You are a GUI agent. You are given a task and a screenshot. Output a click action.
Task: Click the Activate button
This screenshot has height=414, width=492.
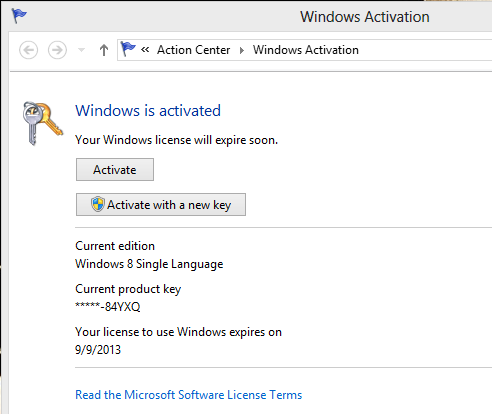click(115, 170)
